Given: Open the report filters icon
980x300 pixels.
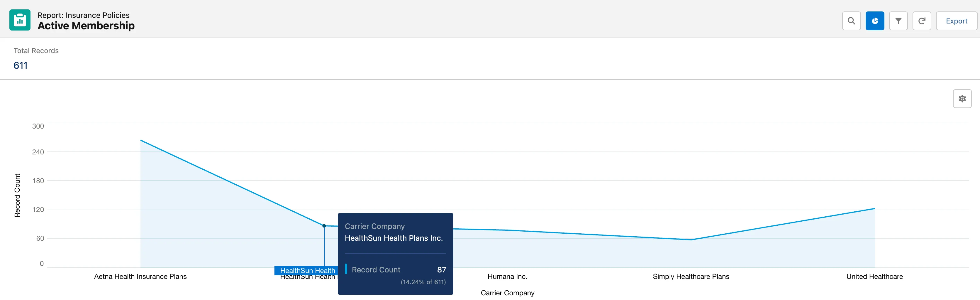Looking at the screenshot, I should [898, 21].
